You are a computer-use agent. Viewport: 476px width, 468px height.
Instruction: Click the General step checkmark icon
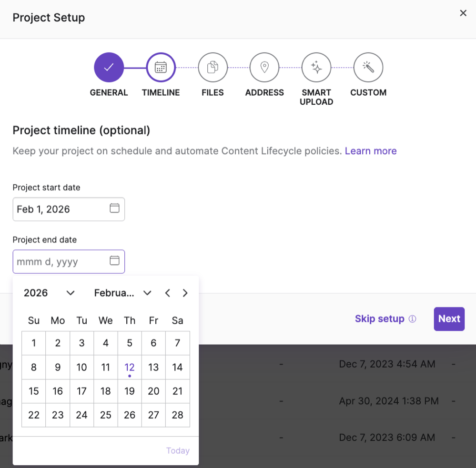[x=109, y=67]
